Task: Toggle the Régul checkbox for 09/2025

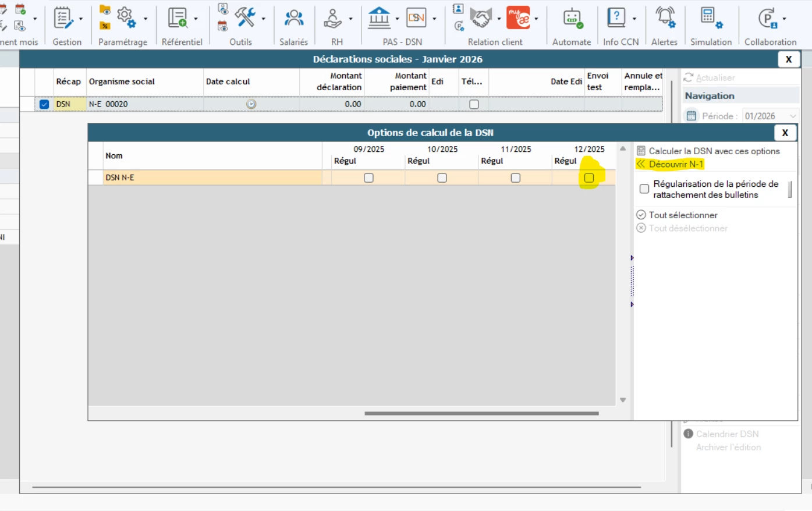Action: pos(368,178)
